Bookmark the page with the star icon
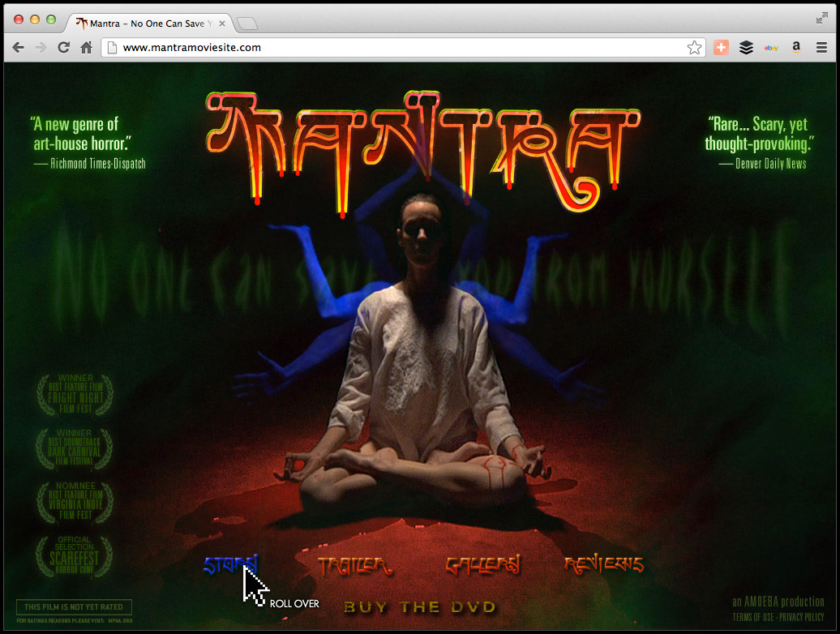This screenshot has width=840, height=634. (694, 48)
